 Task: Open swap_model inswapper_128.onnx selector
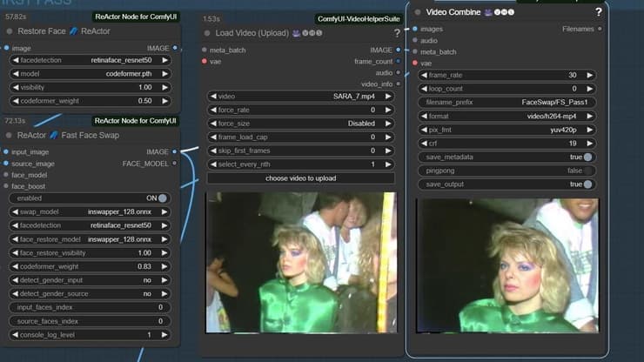[90, 211]
